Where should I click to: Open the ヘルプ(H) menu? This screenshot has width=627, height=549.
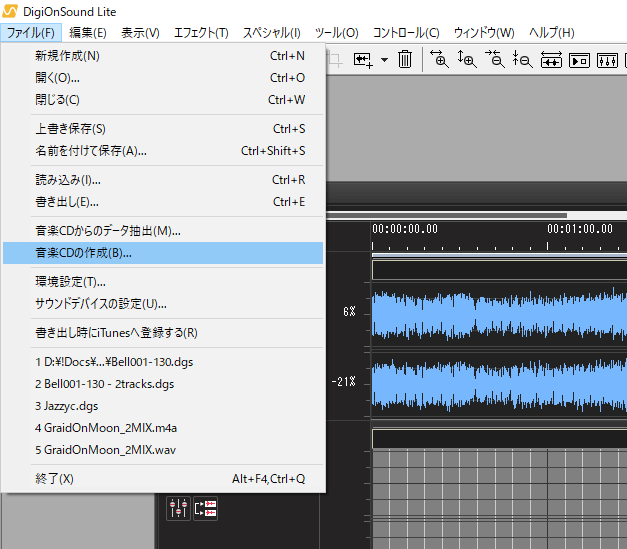pyautogui.click(x=551, y=32)
